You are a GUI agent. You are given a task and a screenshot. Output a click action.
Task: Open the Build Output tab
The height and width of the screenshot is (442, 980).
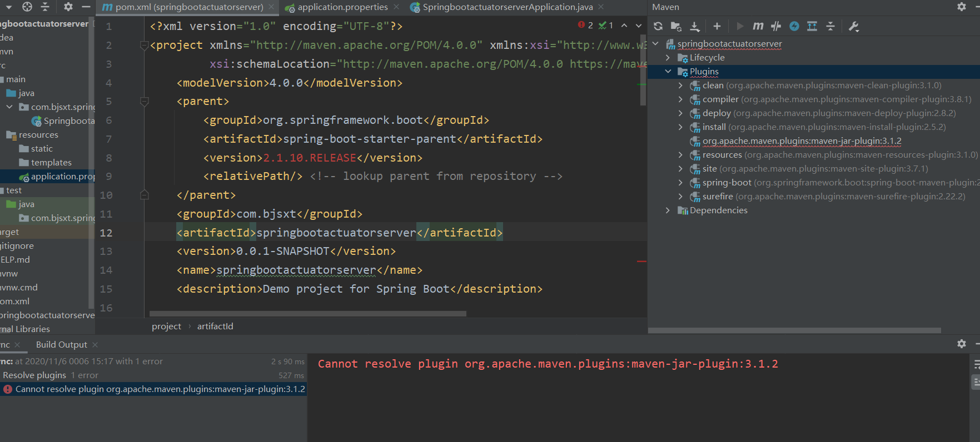click(62, 345)
